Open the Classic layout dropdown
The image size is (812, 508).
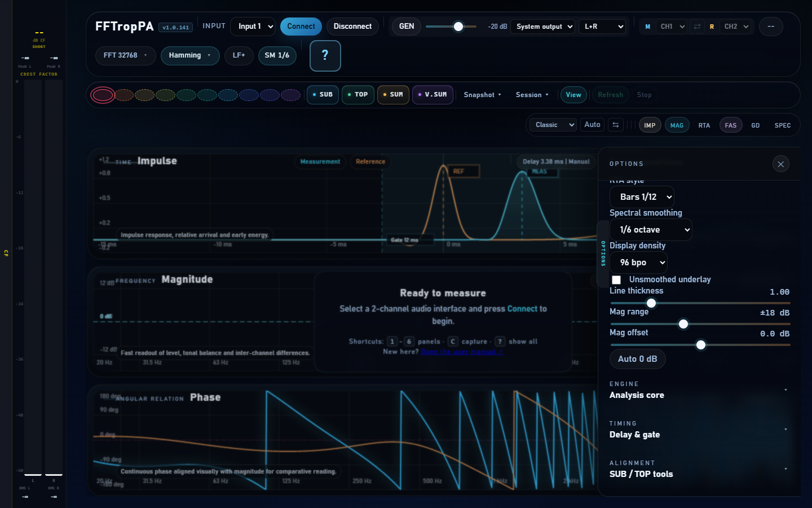pos(553,125)
